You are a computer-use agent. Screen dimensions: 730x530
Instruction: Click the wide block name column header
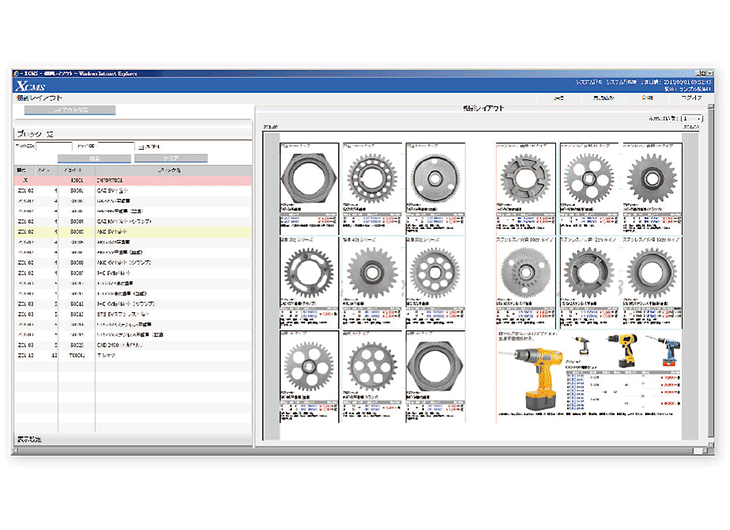(173, 170)
